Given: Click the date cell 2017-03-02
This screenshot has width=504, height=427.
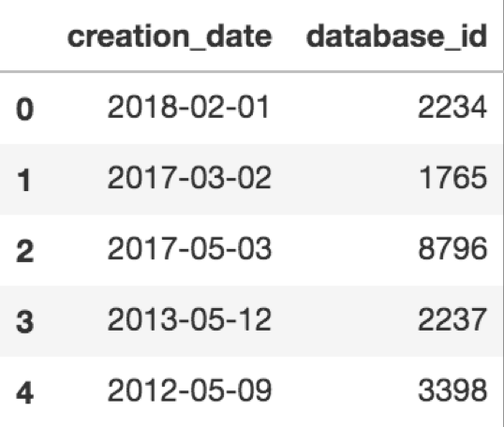Looking at the screenshot, I should pyautogui.click(x=189, y=178).
